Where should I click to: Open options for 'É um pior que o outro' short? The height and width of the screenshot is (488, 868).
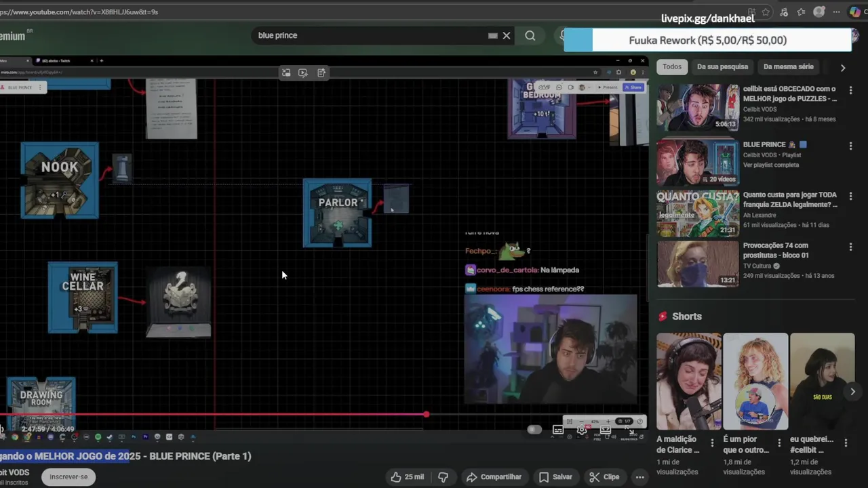[x=778, y=443]
